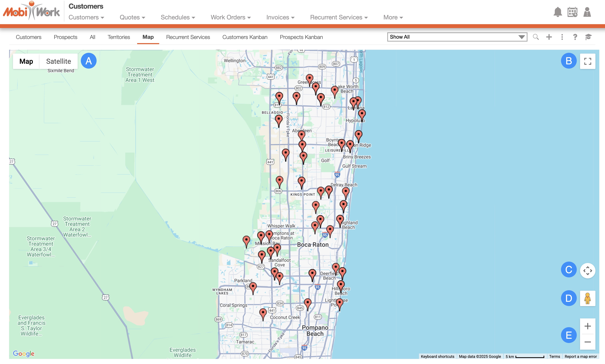Switch to the Territories tab
605x364 pixels.
[119, 37]
